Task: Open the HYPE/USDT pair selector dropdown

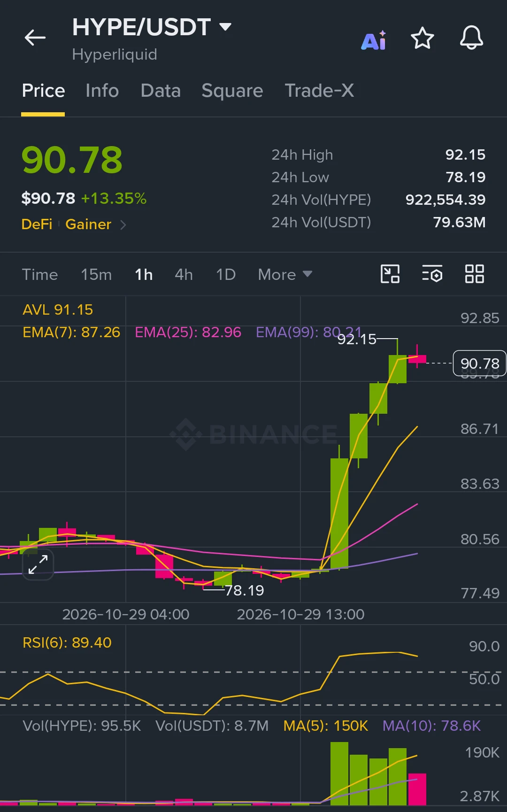Action: [152, 27]
